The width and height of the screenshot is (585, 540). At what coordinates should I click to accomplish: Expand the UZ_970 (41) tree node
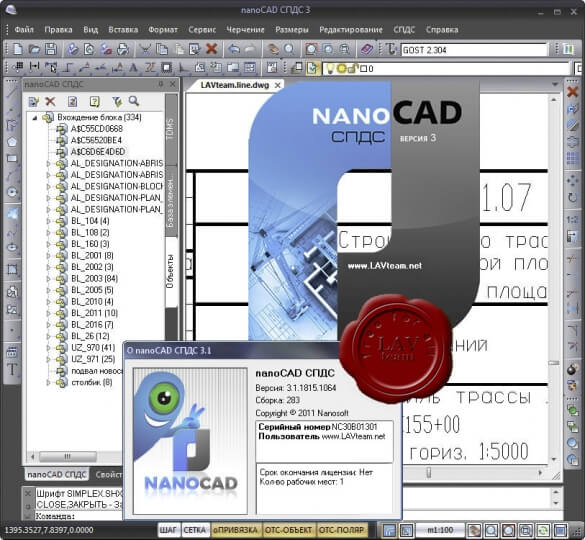(x=48, y=348)
